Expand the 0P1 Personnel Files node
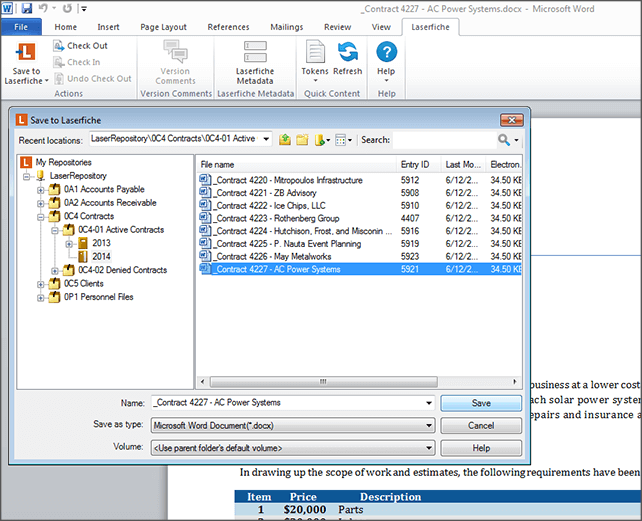 (x=40, y=298)
